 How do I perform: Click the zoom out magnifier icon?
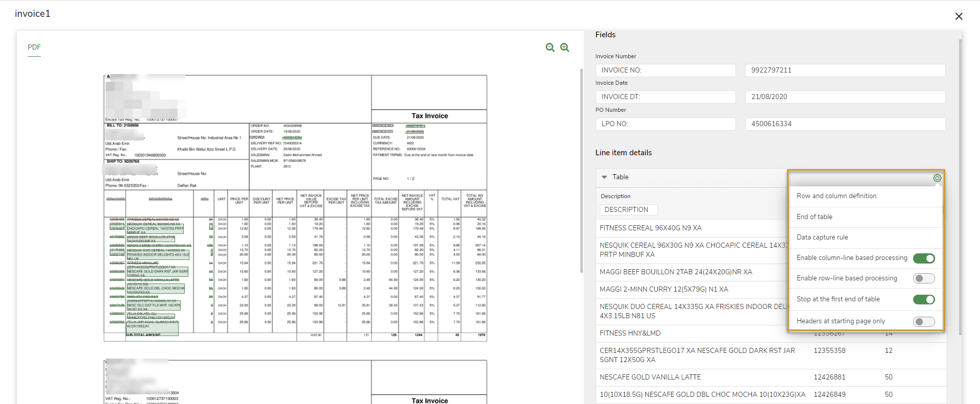(x=550, y=47)
